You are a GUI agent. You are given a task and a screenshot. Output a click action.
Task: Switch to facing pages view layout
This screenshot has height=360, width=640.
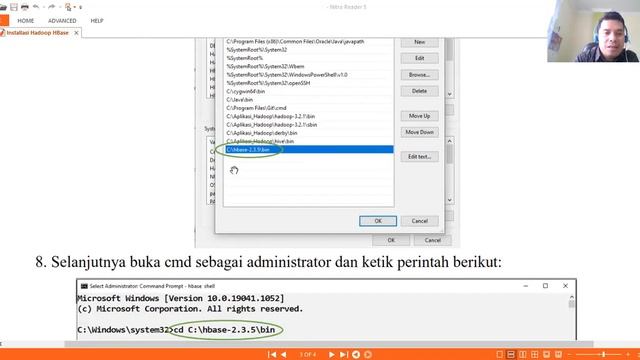(522, 354)
